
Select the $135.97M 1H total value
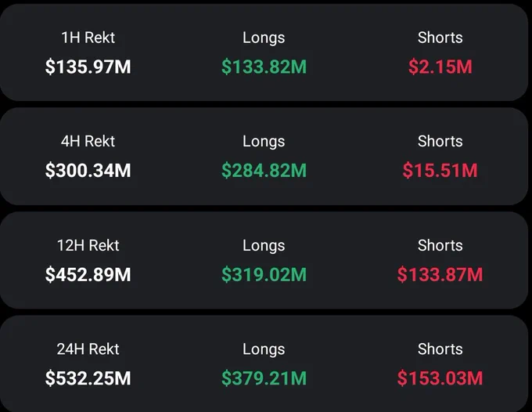[88, 67]
